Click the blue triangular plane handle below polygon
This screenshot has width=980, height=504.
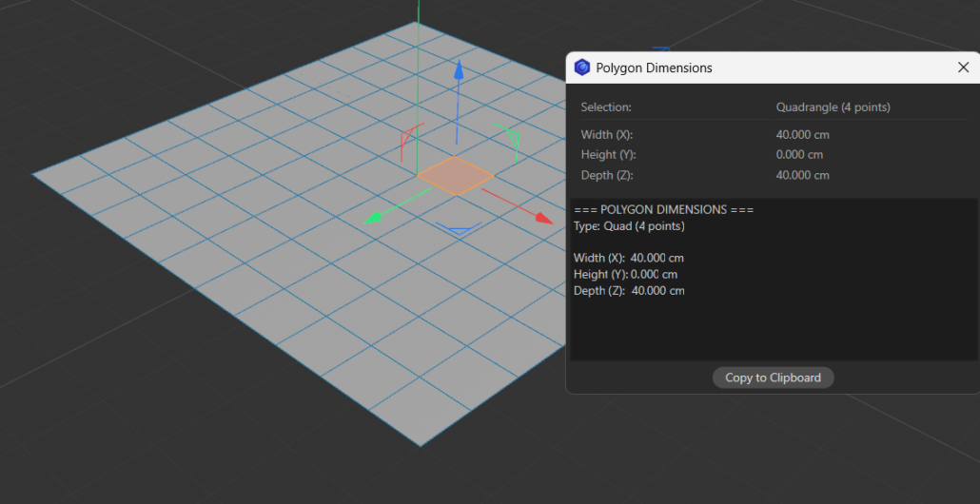click(458, 228)
